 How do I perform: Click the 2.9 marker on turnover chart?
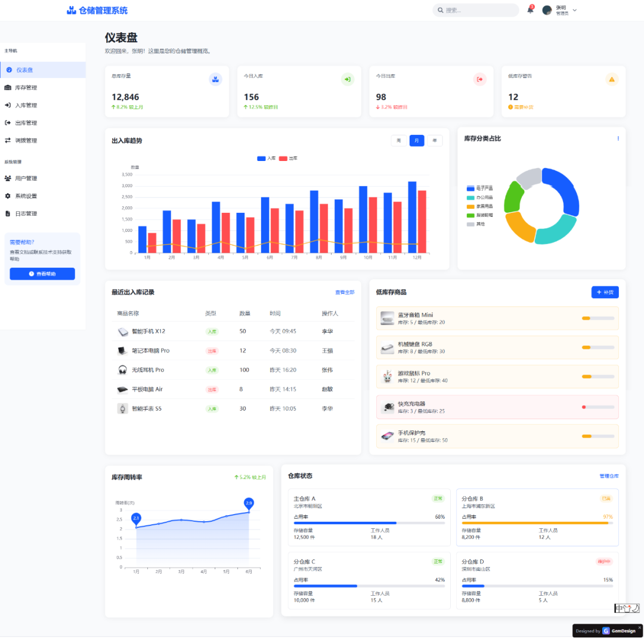[x=249, y=503]
